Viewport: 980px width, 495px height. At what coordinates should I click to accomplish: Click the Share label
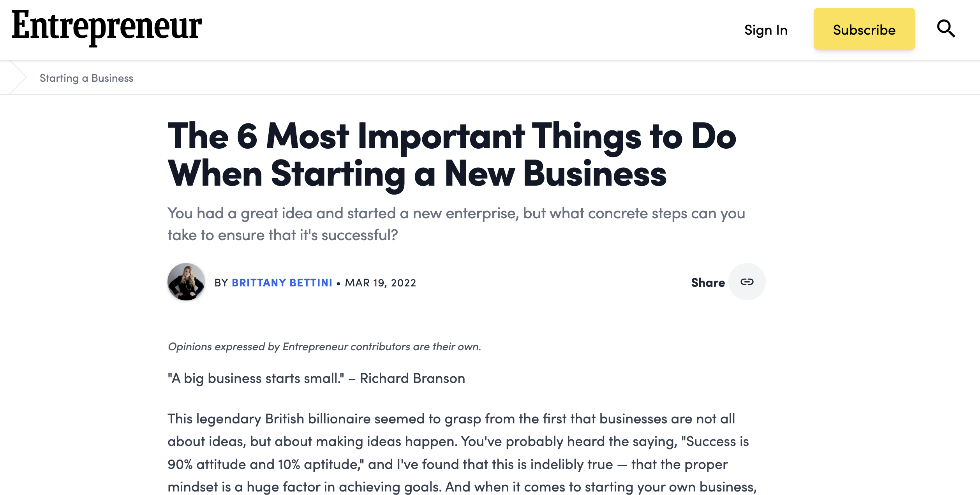[x=708, y=283]
